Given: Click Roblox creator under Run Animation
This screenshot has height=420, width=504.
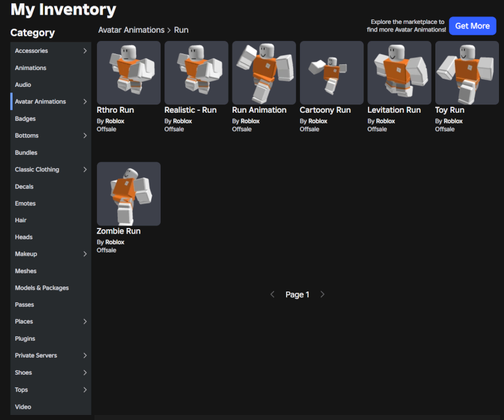Looking at the screenshot, I should 250,121.
